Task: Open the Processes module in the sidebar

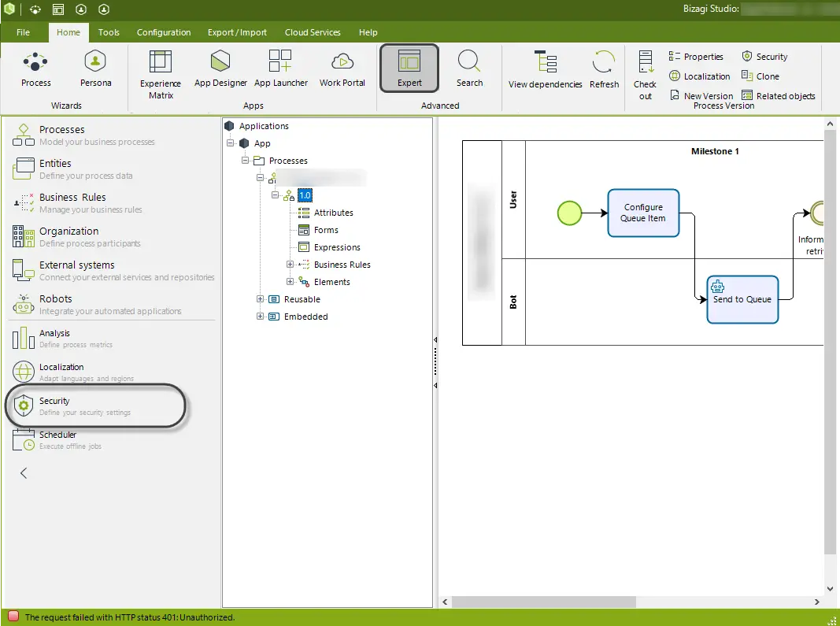Action: coord(83,135)
